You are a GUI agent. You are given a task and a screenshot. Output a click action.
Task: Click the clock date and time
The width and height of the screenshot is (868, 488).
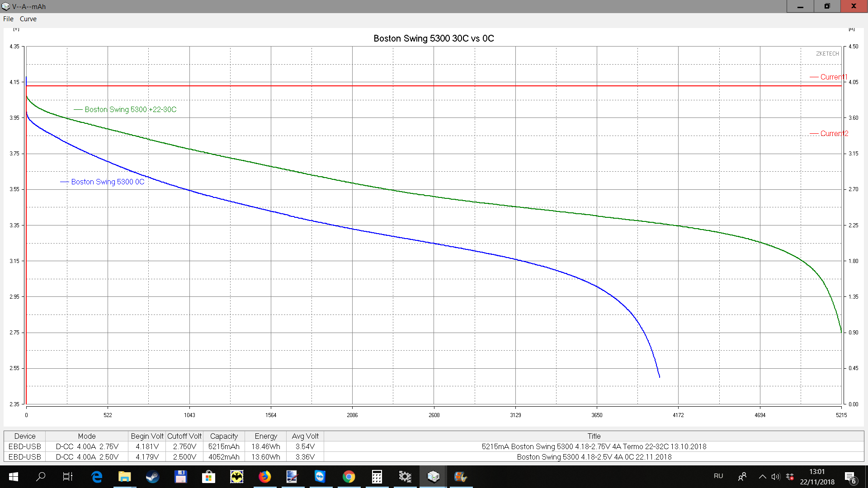tap(817, 477)
